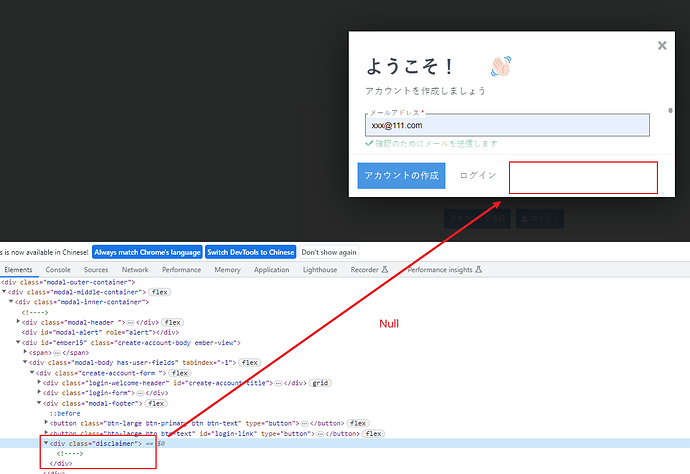Click flex badge beside modal-middle-container
690x474 pixels.
click(x=159, y=292)
